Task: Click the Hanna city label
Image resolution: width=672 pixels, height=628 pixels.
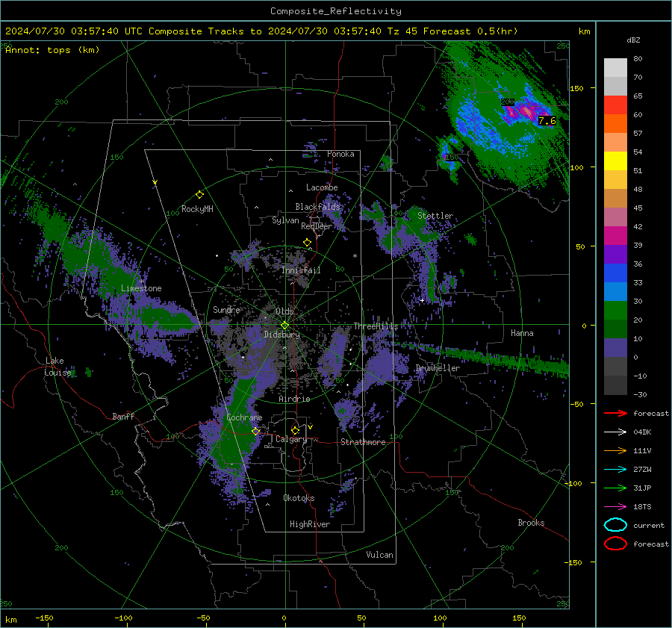Action: click(522, 333)
